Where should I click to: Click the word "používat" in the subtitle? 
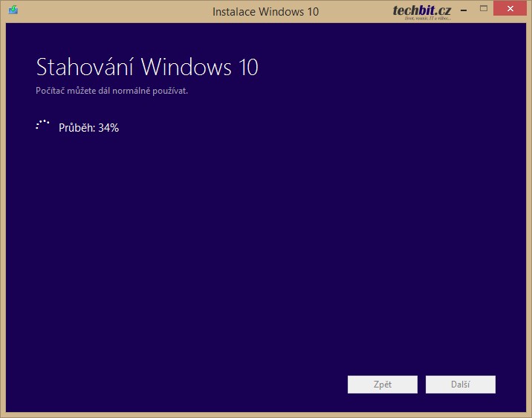tap(171, 91)
